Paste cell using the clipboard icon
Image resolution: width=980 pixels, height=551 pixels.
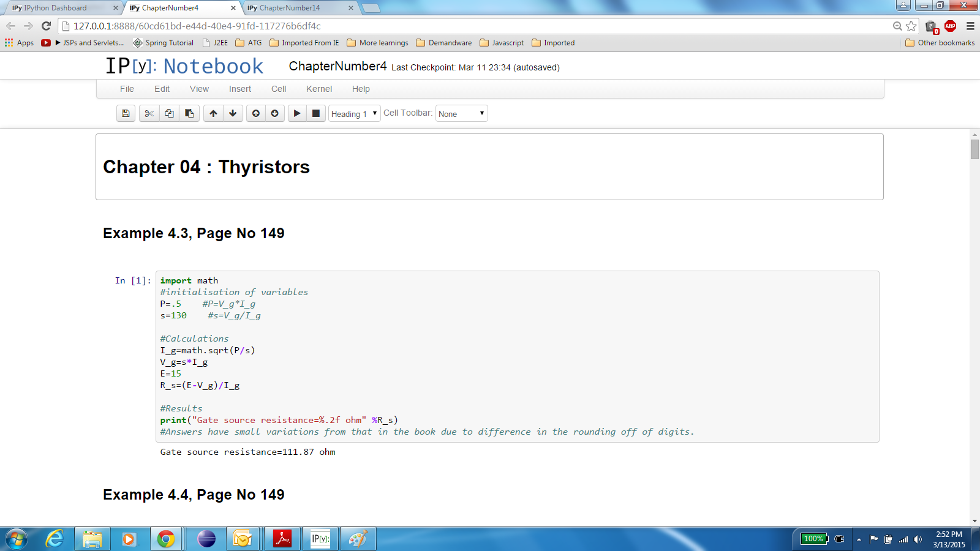pyautogui.click(x=189, y=113)
